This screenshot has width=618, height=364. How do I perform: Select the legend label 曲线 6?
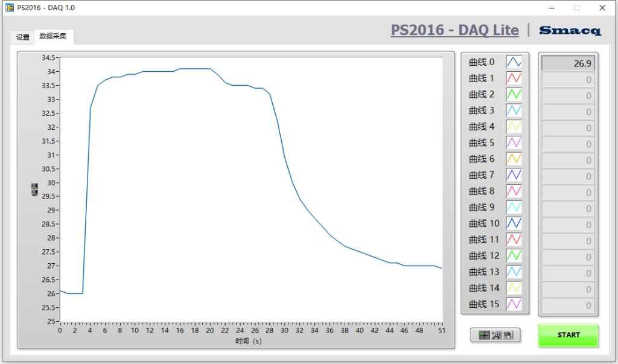coord(482,159)
